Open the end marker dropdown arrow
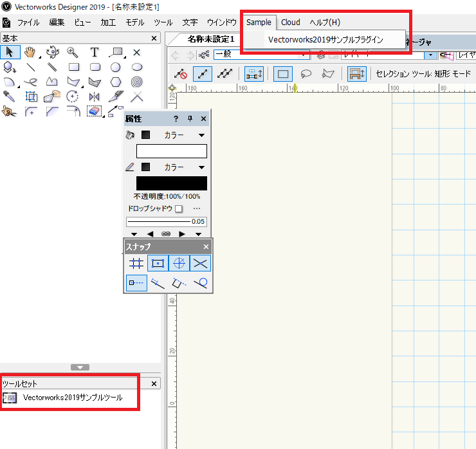This screenshot has width=476, height=449. coord(199,234)
